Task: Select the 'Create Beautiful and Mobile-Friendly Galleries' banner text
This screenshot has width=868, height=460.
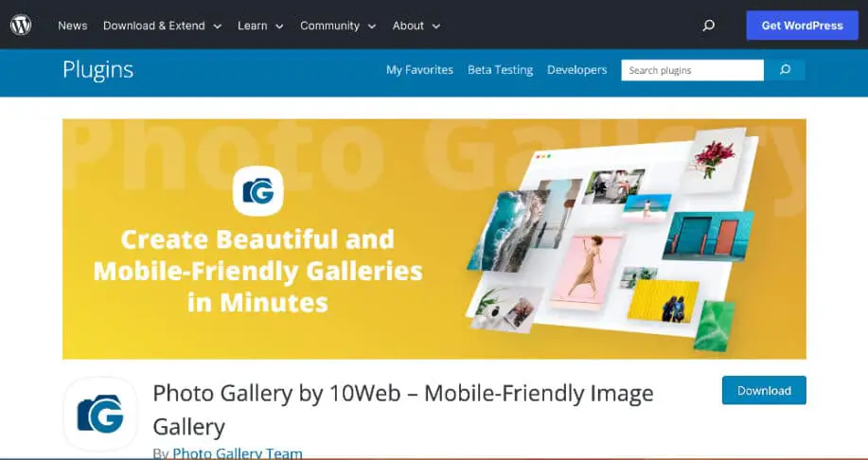Action: [x=258, y=272]
